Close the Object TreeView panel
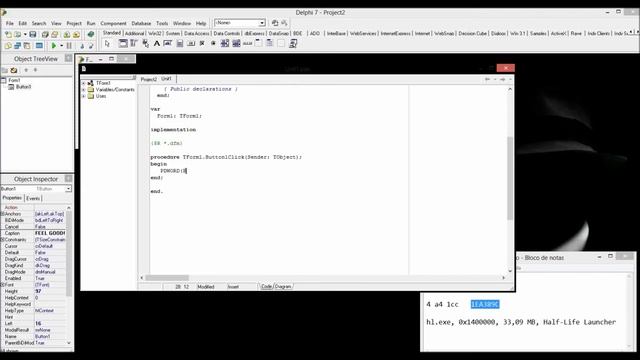This screenshot has height=360, width=640. pos(69,58)
